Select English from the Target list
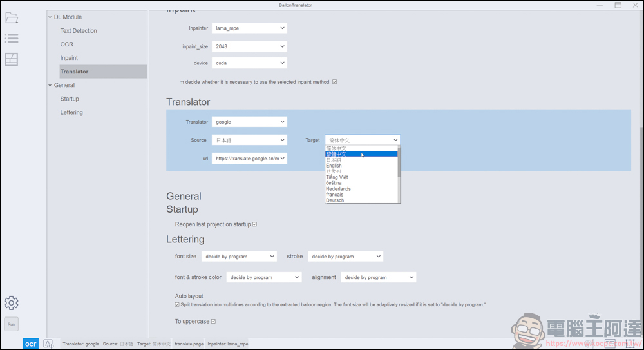 coord(334,166)
